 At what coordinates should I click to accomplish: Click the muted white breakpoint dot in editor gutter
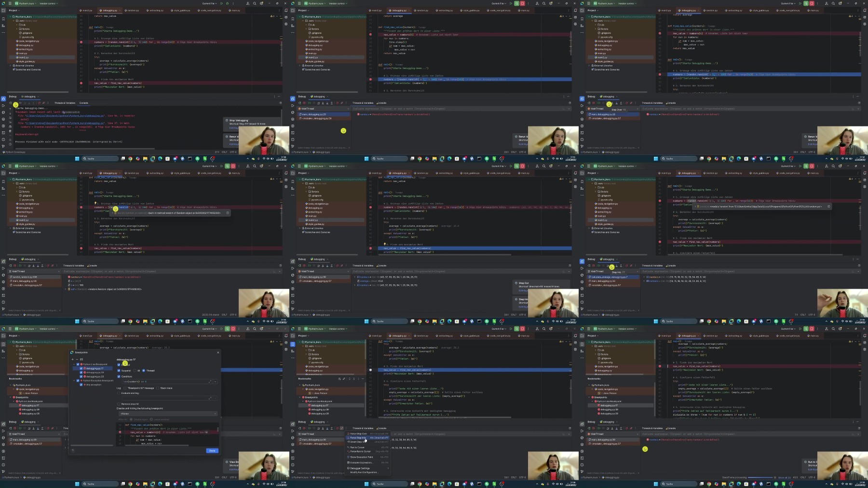click(370, 370)
